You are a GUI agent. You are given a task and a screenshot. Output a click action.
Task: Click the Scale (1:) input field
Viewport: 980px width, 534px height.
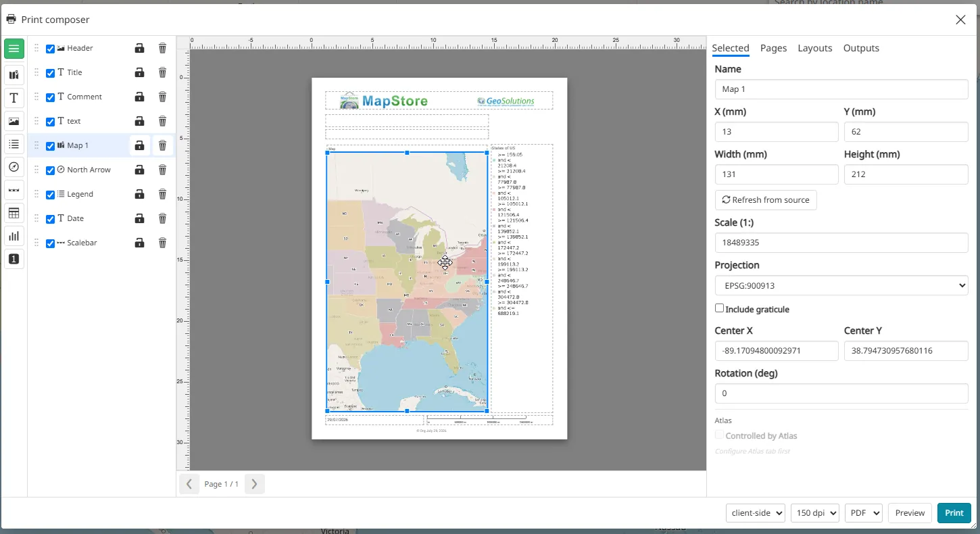click(x=841, y=243)
